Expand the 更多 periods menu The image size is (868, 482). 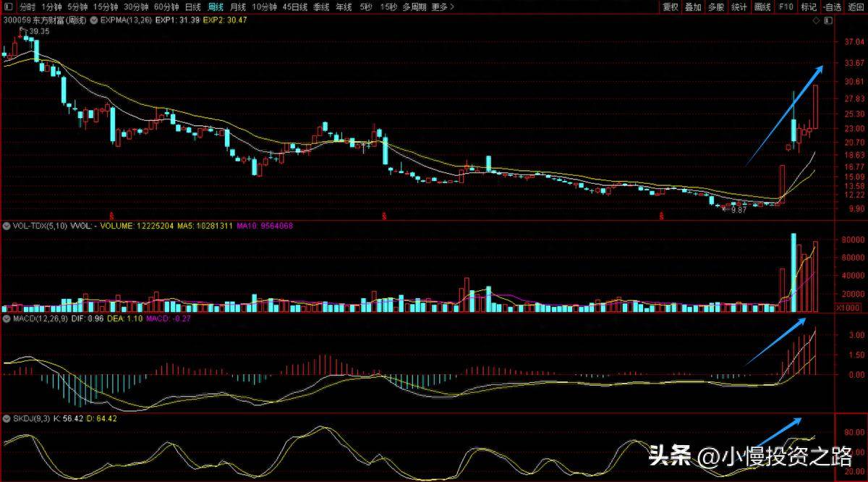[x=443, y=7]
